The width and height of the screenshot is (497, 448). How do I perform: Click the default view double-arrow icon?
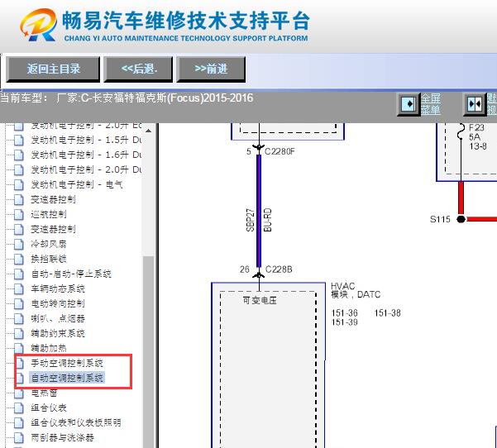click(x=475, y=104)
